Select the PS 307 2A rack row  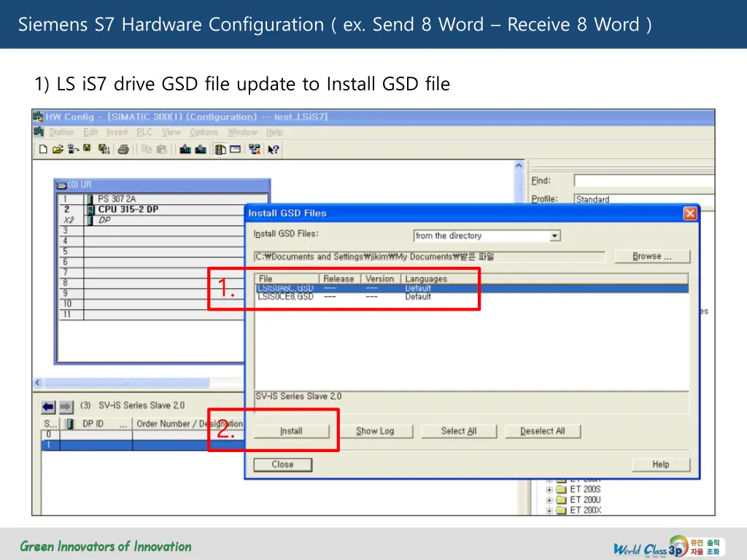click(162, 199)
